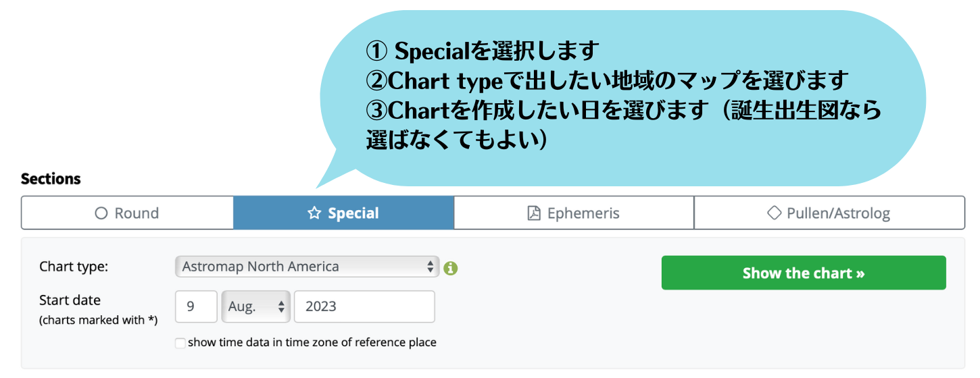Click the Chart type label
Screen dimensions: 980x378
click(x=74, y=267)
